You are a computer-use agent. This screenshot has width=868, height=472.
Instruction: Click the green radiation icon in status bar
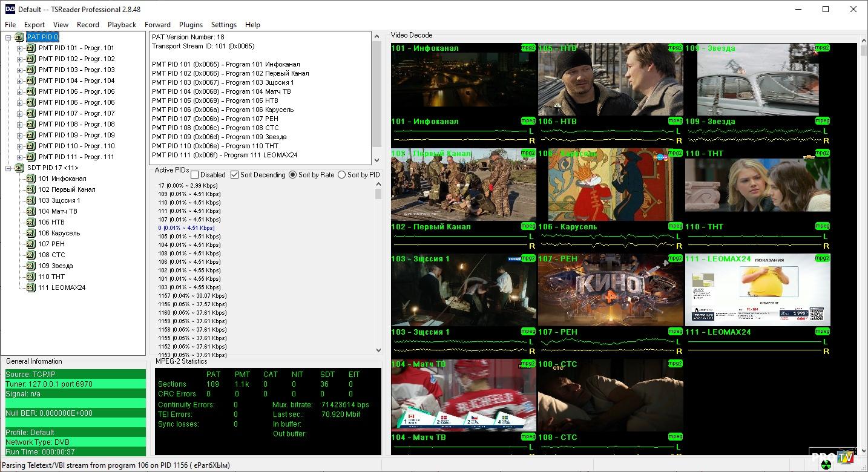(x=826, y=465)
